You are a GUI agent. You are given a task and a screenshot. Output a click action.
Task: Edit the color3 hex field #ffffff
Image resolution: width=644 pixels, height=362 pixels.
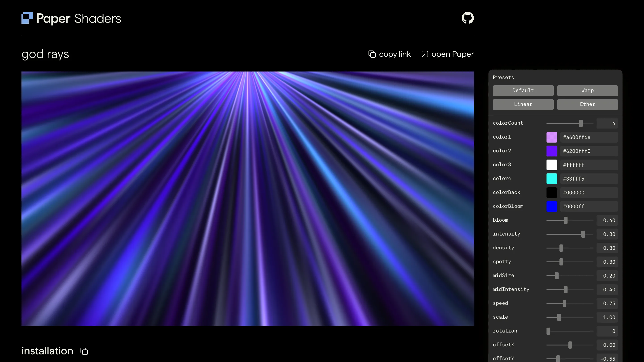tap(589, 165)
